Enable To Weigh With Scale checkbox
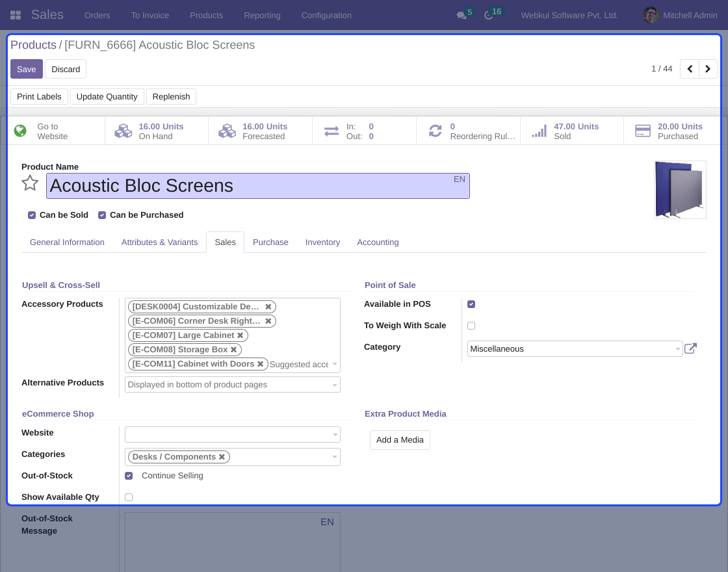 (471, 326)
